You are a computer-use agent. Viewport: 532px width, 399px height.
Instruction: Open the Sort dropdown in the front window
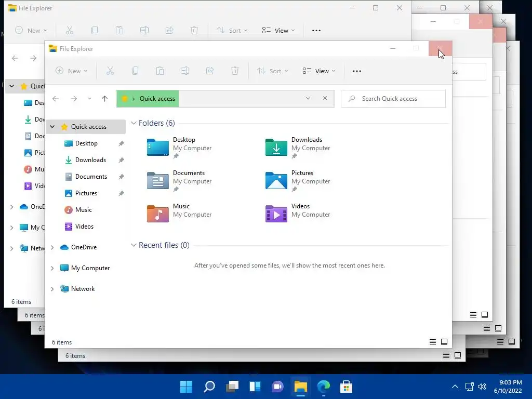click(x=272, y=71)
